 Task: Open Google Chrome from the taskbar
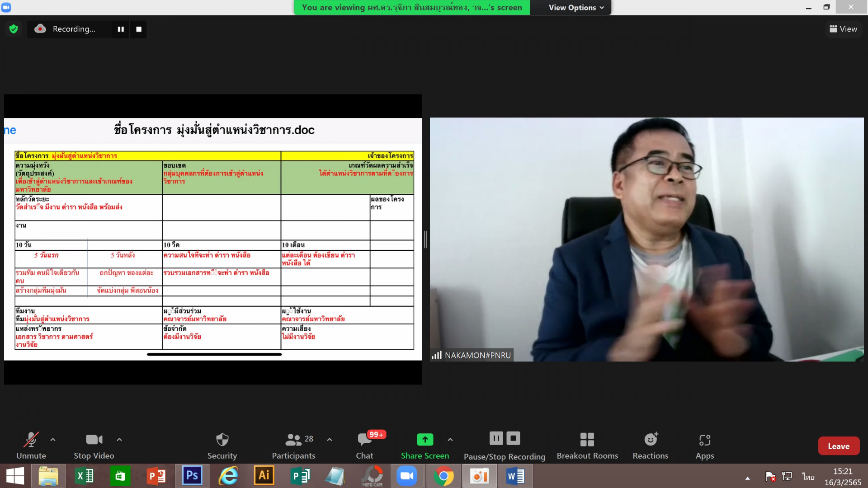(x=443, y=476)
